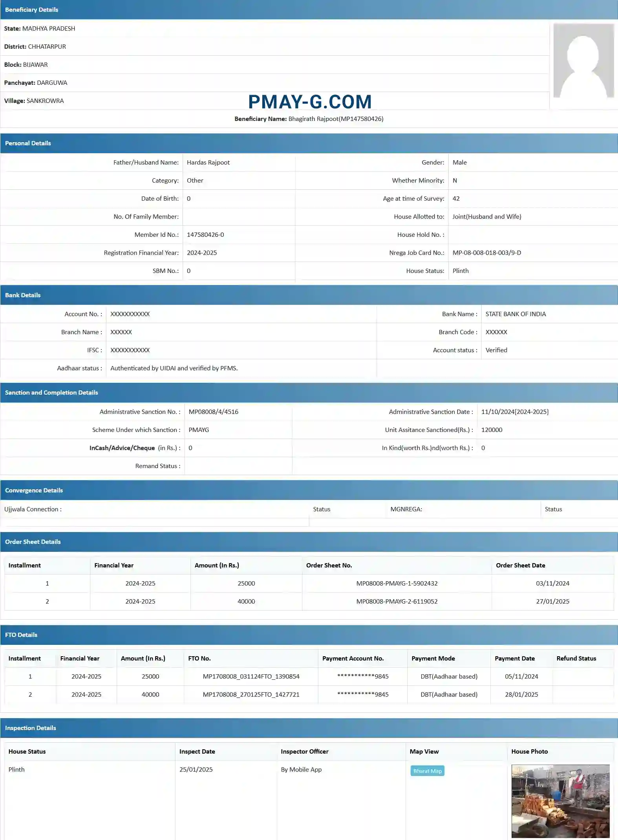Click the Convergence Details section header

click(x=34, y=490)
